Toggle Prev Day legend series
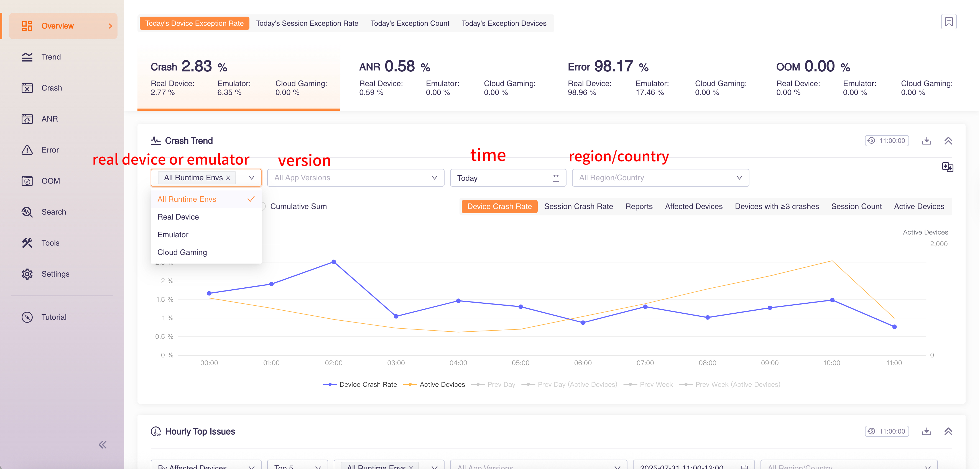The image size is (980, 469). coord(493,385)
